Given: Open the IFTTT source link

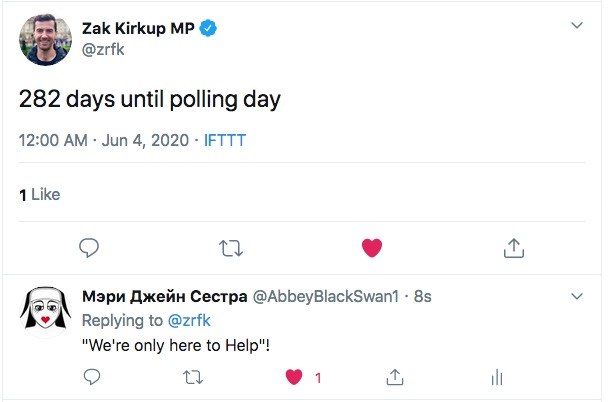Looking at the screenshot, I should pos(224,140).
